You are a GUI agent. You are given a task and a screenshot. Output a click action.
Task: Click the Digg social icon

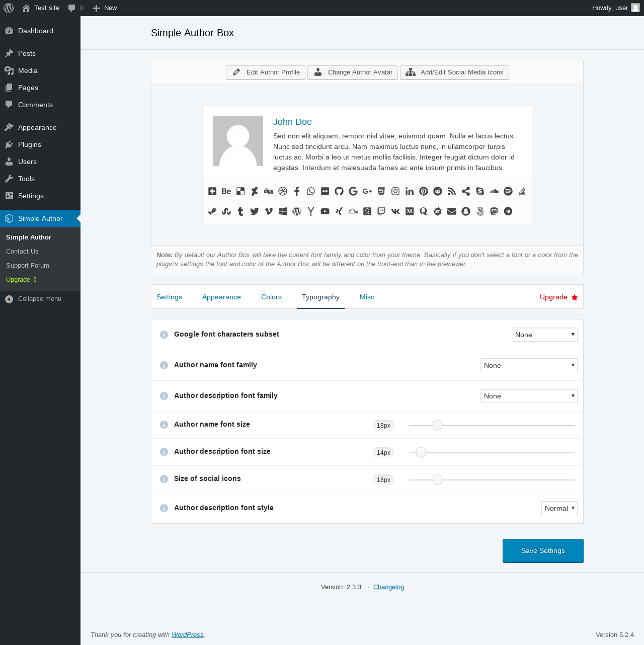coord(269,191)
